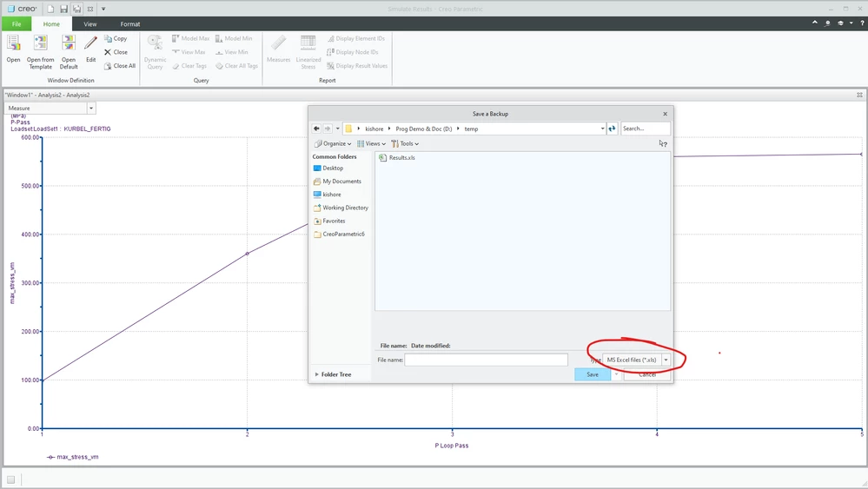
Task: Click Display Result Values
Action: (357, 66)
